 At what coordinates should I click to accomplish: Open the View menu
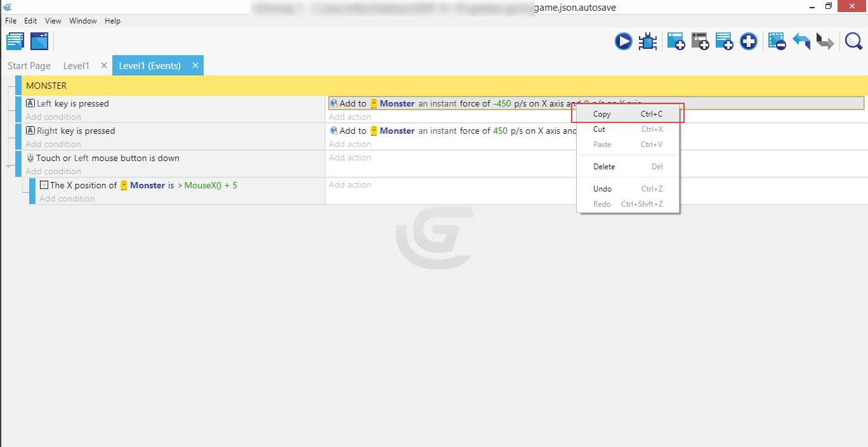click(x=53, y=21)
